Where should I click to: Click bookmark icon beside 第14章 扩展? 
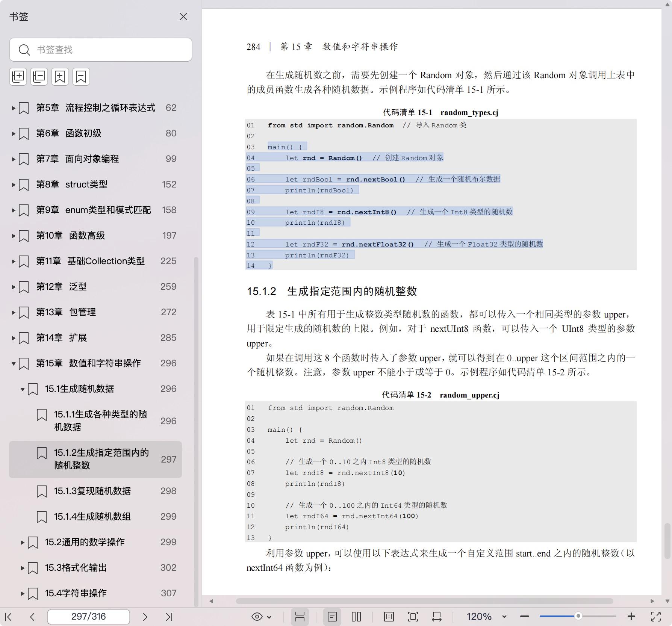[24, 338]
